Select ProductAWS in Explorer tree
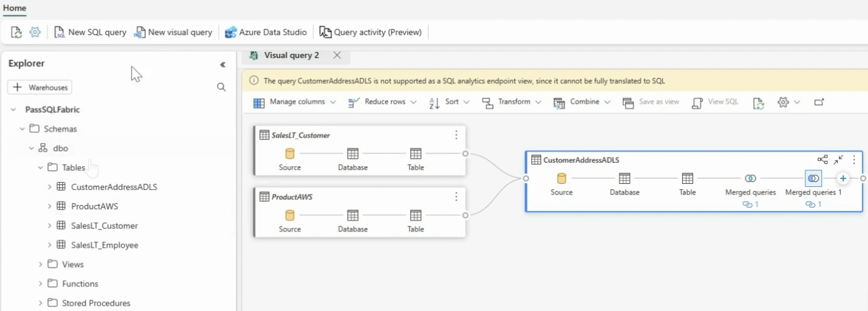Screen dimensions: 868x311 click(95, 206)
